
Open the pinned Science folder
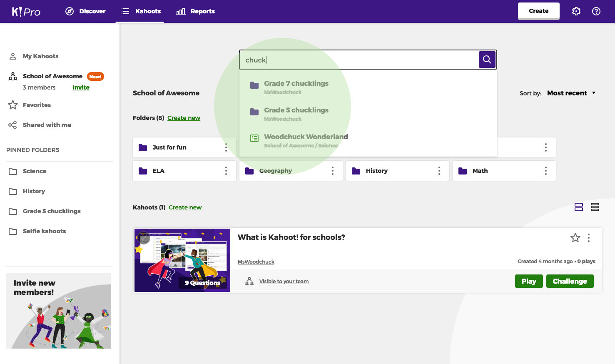pos(34,171)
